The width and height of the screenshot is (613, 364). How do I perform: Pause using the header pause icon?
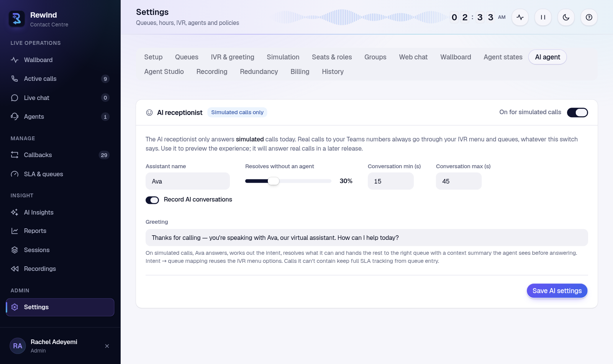[543, 17]
